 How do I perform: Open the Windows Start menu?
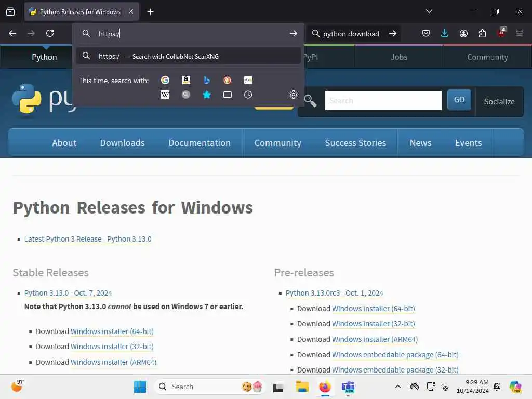coord(140,387)
